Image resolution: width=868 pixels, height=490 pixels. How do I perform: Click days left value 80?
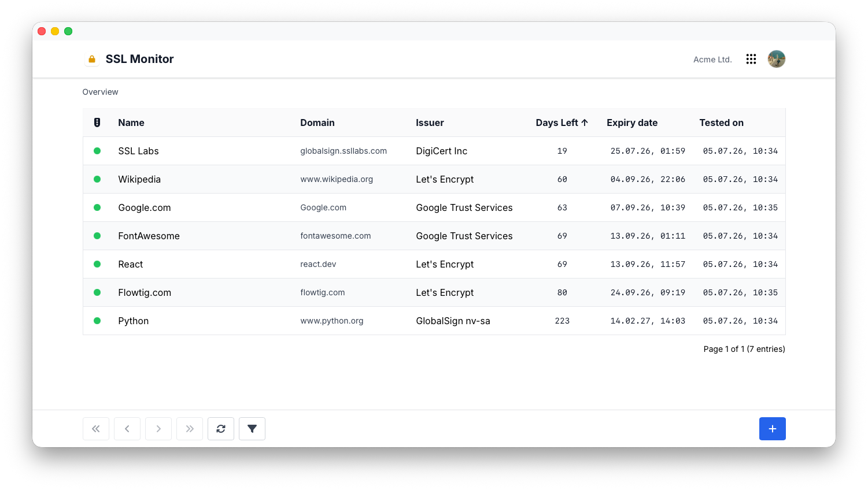click(562, 292)
